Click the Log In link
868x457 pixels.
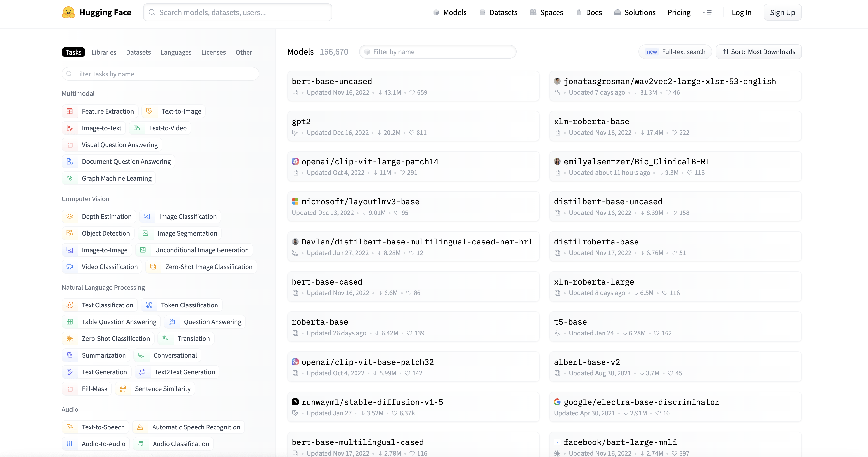(x=742, y=13)
